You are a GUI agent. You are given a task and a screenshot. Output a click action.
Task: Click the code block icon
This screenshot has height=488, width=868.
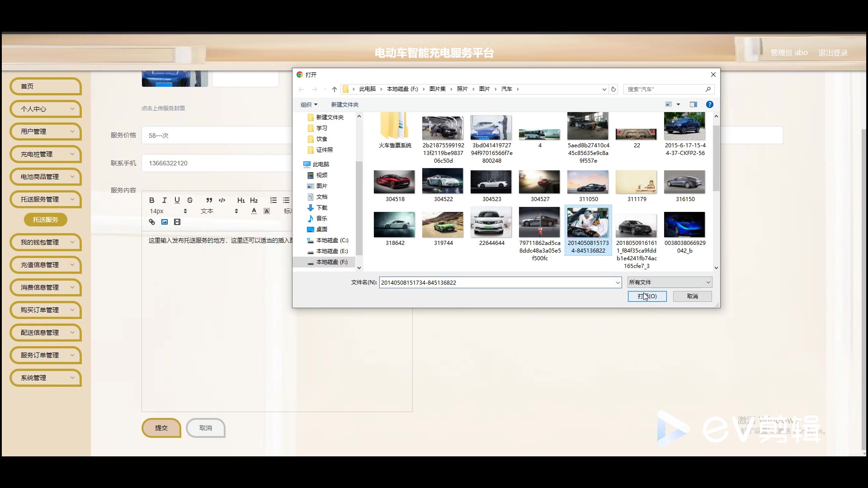[222, 200]
